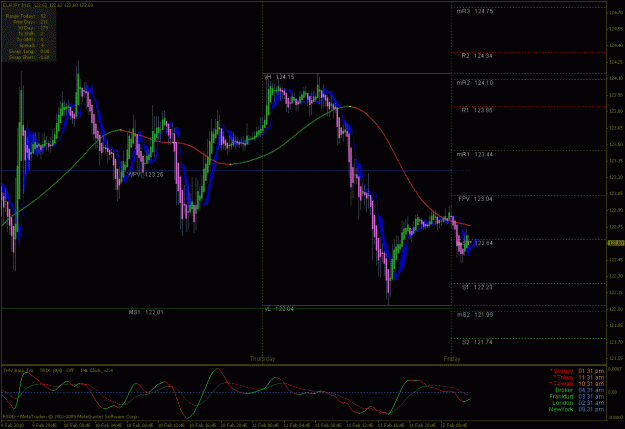Click the 10 Feb 16:45 time axis label
The height and width of the screenshot is (429, 625).
pos(203,425)
